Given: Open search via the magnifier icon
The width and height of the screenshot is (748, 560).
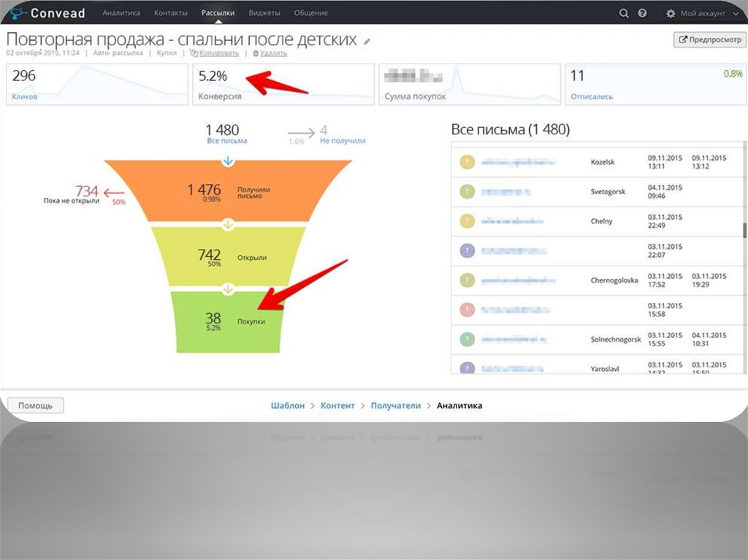Looking at the screenshot, I should 624,13.
